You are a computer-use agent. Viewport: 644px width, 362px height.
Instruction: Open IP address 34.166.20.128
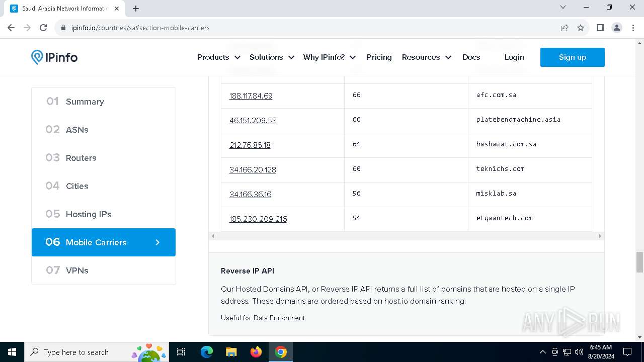click(x=253, y=169)
